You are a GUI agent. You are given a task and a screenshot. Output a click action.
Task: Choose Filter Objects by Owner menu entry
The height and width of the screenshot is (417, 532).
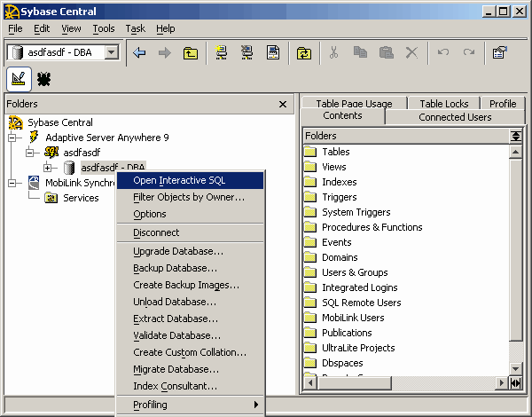(190, 197)
